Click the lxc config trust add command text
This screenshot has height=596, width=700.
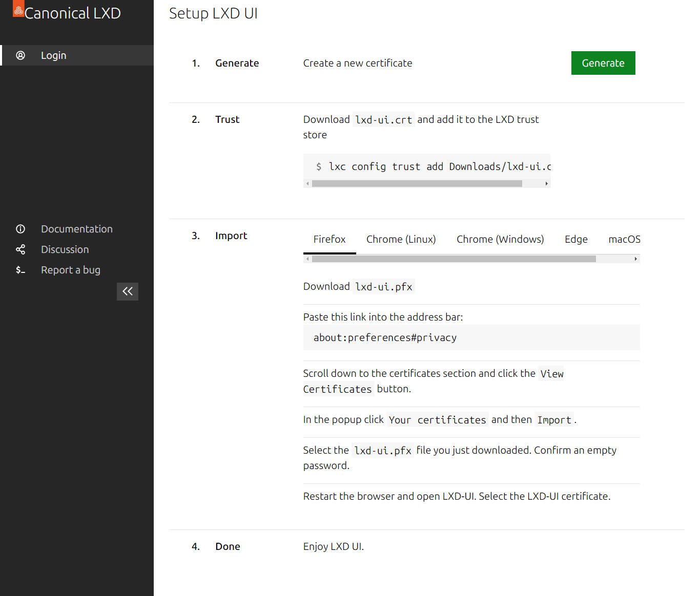point(440,166)
